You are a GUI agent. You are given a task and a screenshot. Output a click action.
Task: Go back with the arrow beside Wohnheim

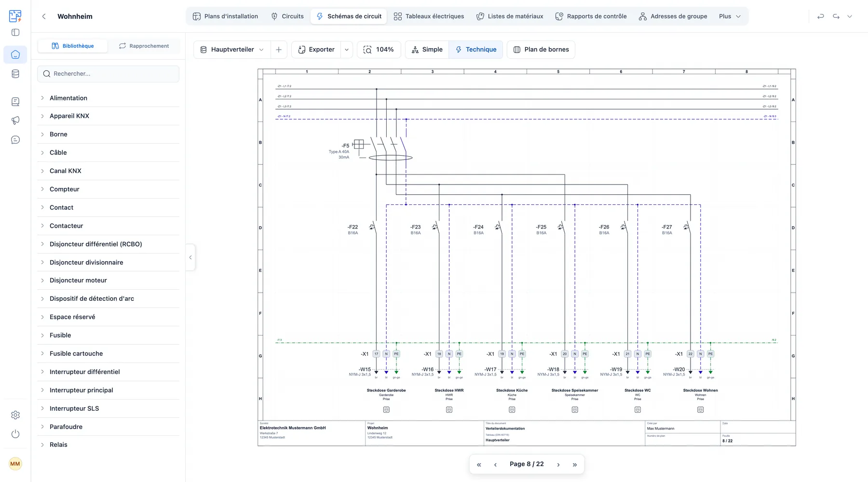coord(44,16)
